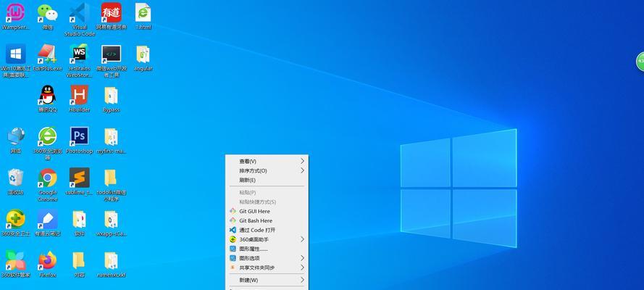Select the Visual Studio Code shortcut
This screenshot has height=290, width=644.
[x=79, y=20]
